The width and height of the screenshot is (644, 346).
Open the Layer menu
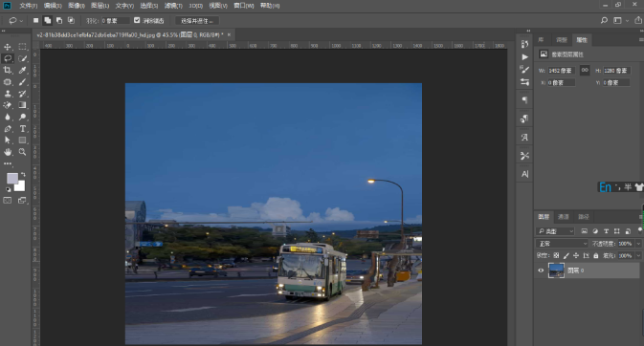pos(100,6)
